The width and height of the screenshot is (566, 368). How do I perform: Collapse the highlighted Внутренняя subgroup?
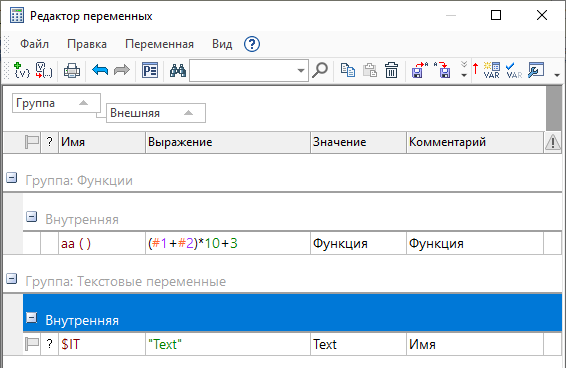coord(32,318)
